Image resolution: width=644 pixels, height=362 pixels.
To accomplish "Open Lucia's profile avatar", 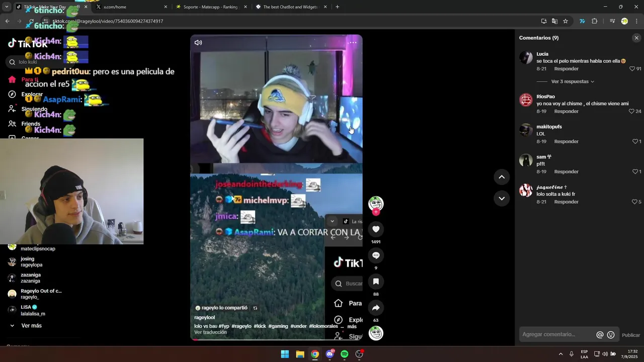I will pyautogui.click(x=526, y=57).
